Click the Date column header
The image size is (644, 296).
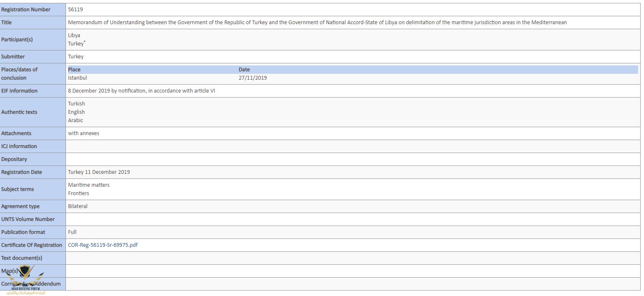[244, 70]
